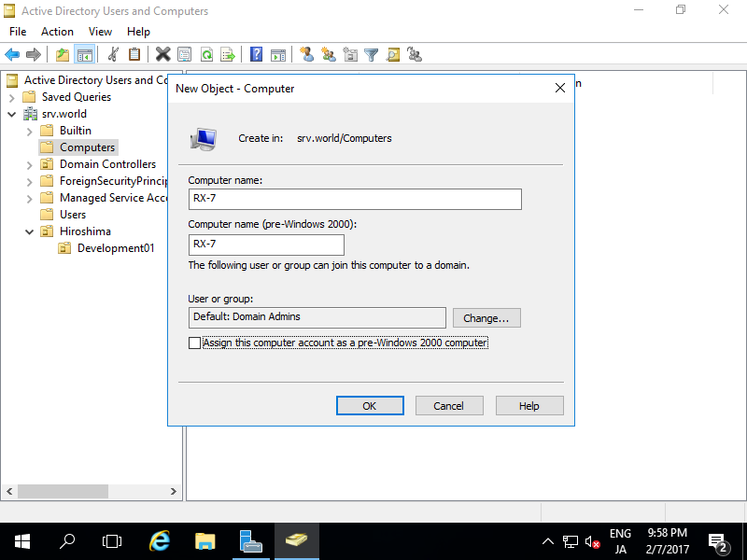747x560 pixels.
Task: Click the Forward arrow in the toolbar
Action: click(34, 55)
